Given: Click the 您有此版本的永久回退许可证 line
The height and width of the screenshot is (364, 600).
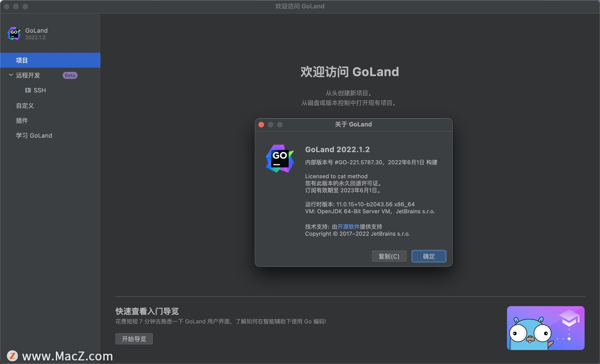Looking at the screenshot, I should click(x=343, y=183).
